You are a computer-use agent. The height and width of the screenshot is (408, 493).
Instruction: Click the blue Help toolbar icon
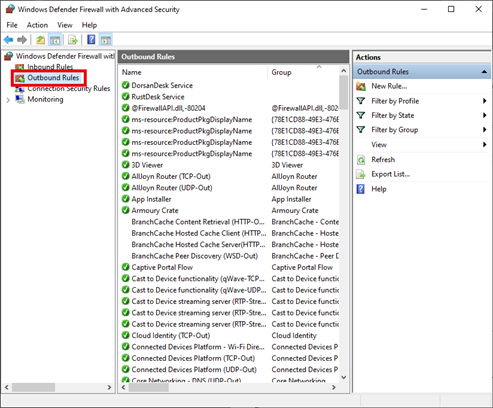pos(91,40)
